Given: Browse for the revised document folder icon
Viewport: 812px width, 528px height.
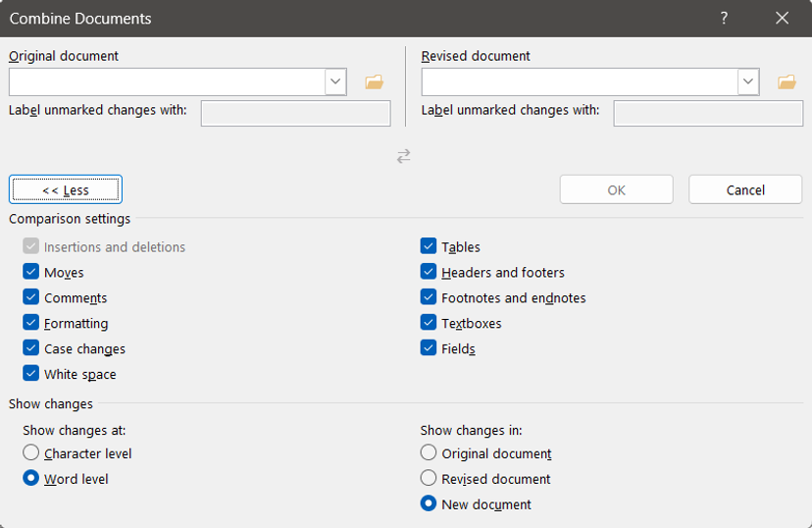Looking at the screenshot, I should pos(787,82).
